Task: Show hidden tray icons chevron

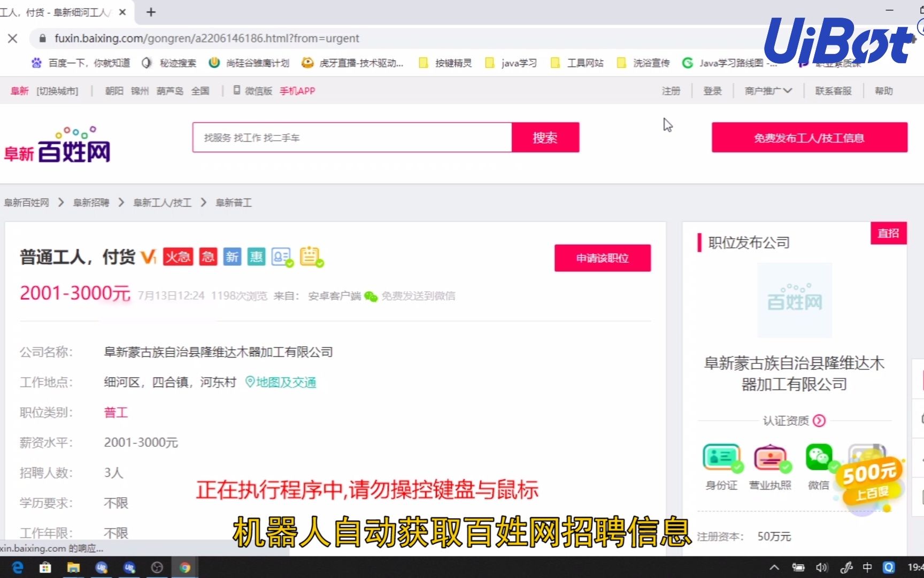Action: click(774, 567)
